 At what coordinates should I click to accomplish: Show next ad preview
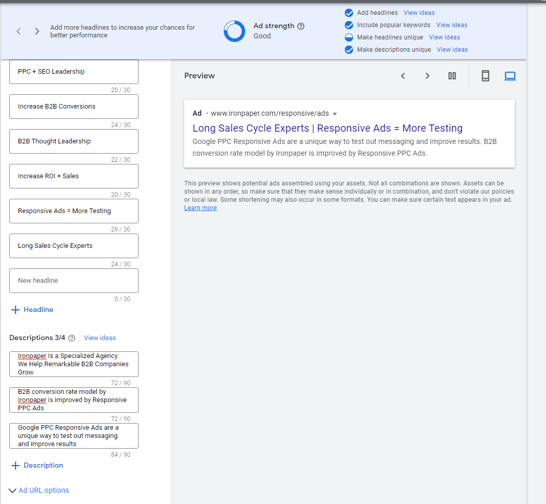click(x=427, y=76)
